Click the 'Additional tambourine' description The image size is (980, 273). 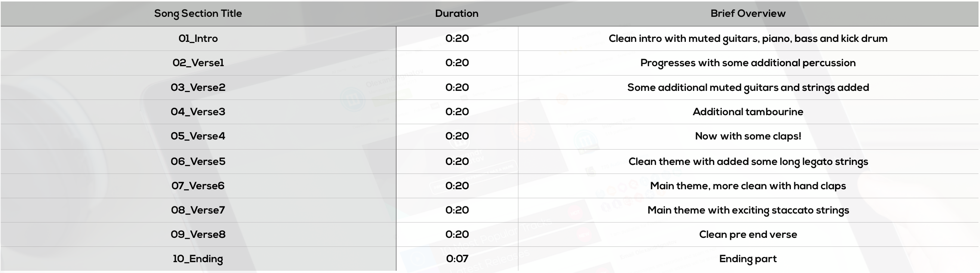pos(748,112)
